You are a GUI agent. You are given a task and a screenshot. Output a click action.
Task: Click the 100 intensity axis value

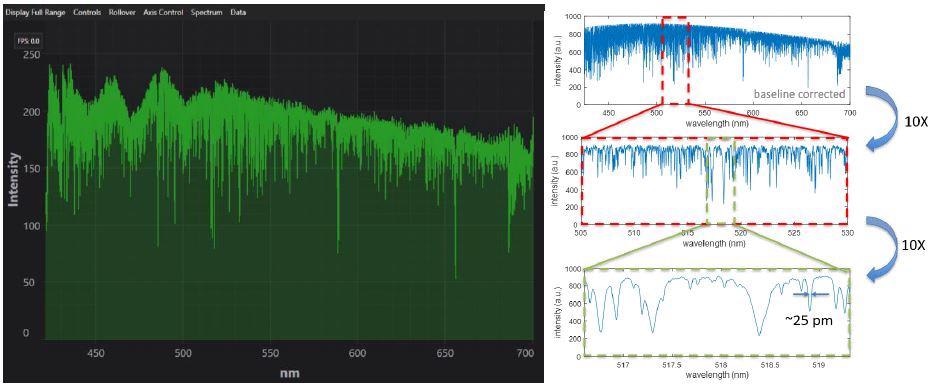tap(31, 225)
